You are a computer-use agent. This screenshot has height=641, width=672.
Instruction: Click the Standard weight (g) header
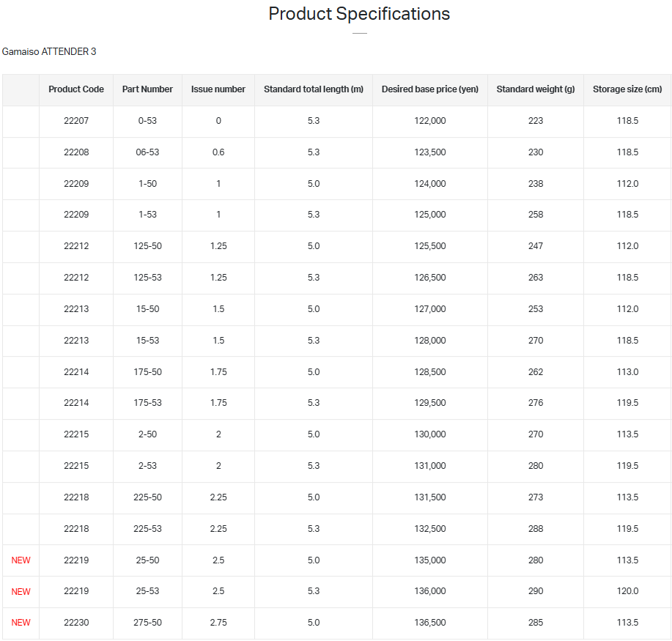(x=536, y=89)
